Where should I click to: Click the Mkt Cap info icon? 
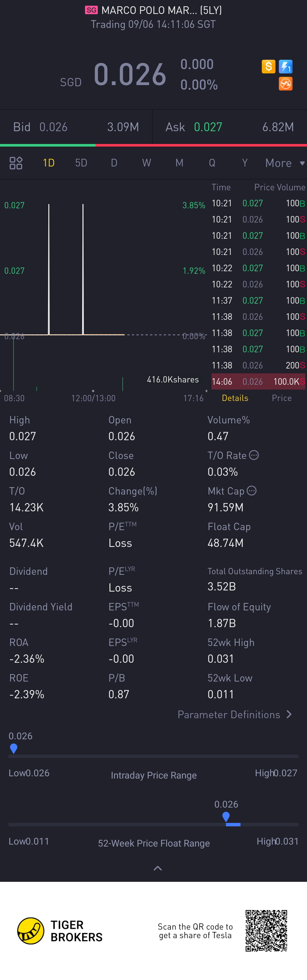252,491
